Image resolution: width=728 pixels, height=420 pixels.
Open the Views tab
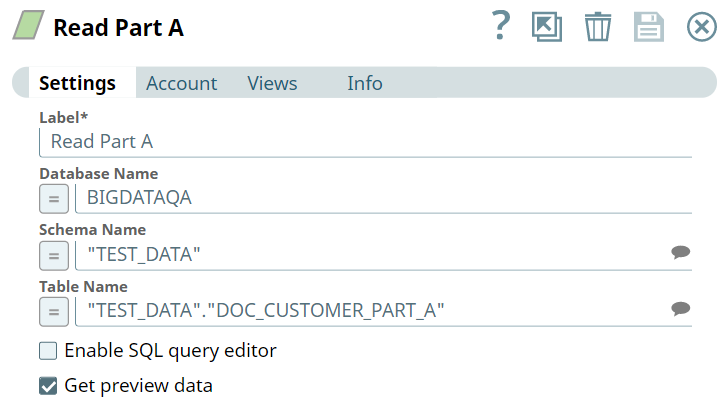pos(272,84)
